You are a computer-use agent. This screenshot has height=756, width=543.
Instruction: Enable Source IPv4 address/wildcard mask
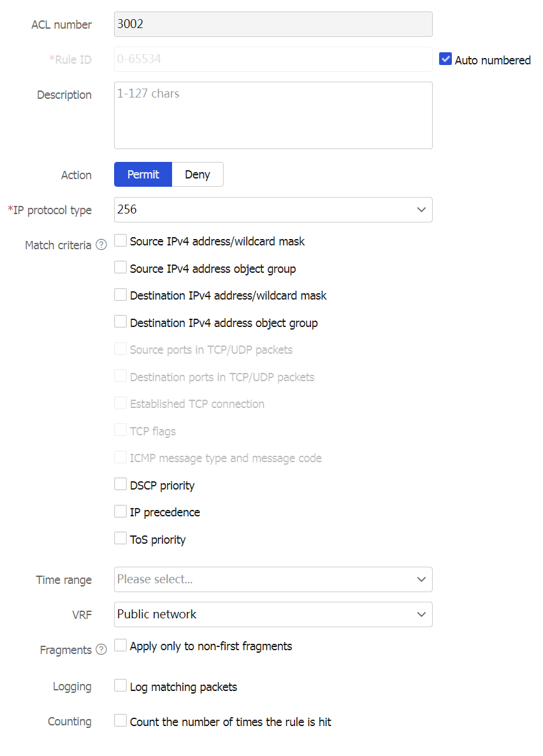[120, 241]
